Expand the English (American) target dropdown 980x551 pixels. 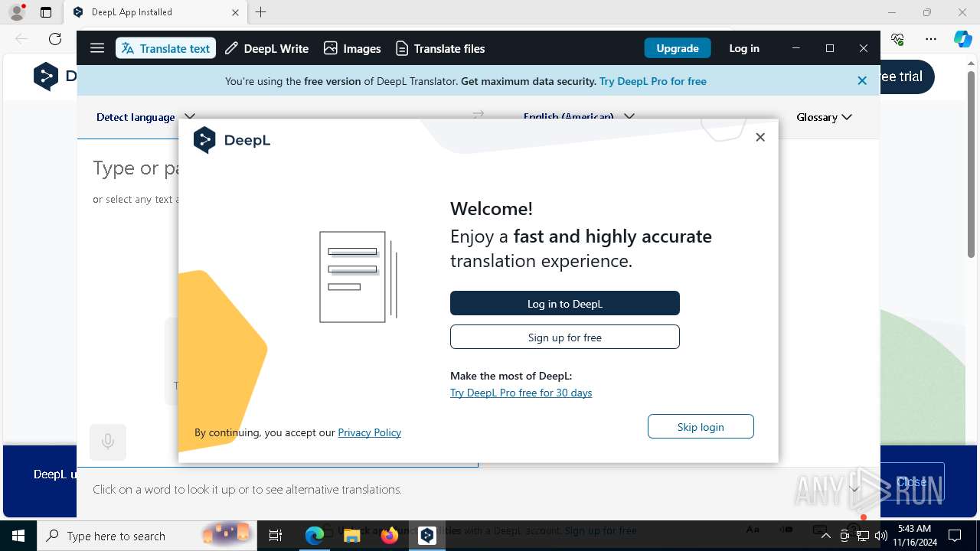click(x=579, y=116)
